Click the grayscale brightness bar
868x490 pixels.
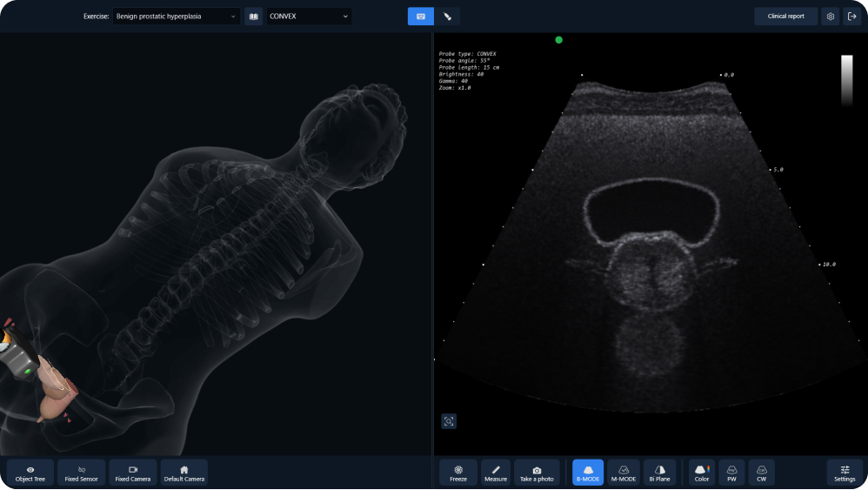(847, 80)
